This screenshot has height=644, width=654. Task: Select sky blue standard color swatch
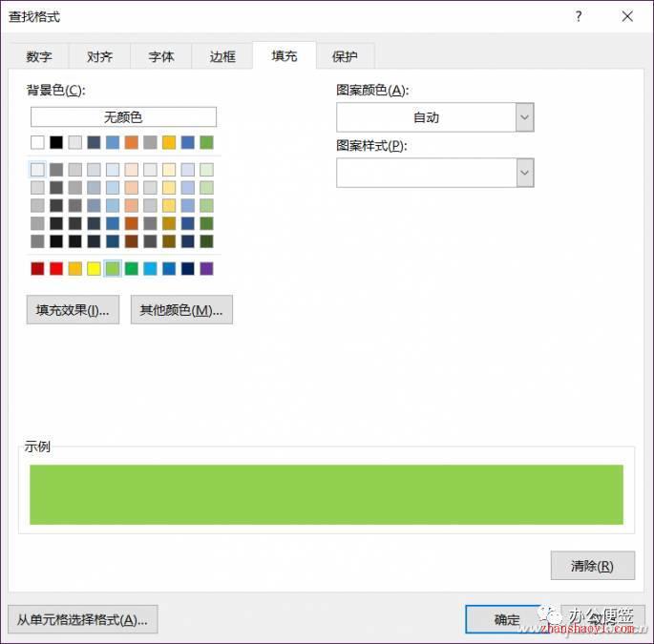click(150, 268)
